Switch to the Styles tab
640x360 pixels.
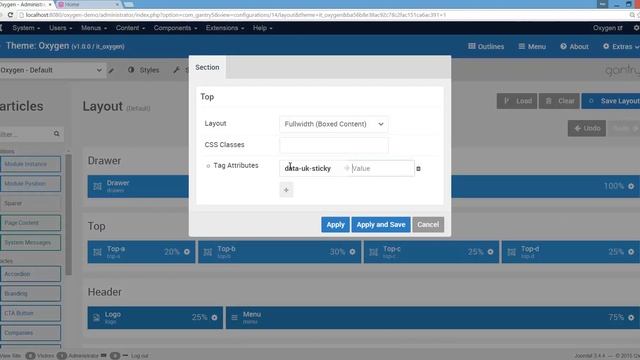144,70
